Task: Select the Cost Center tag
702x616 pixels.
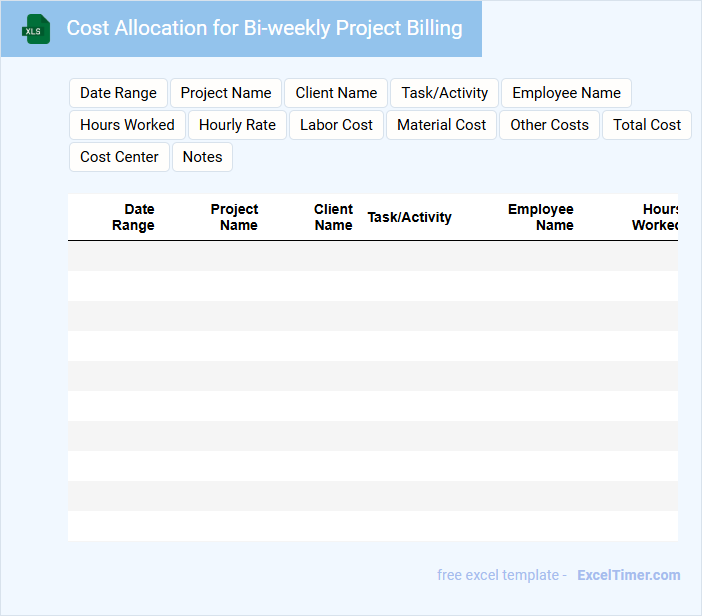Action: [x=119, y=157]
